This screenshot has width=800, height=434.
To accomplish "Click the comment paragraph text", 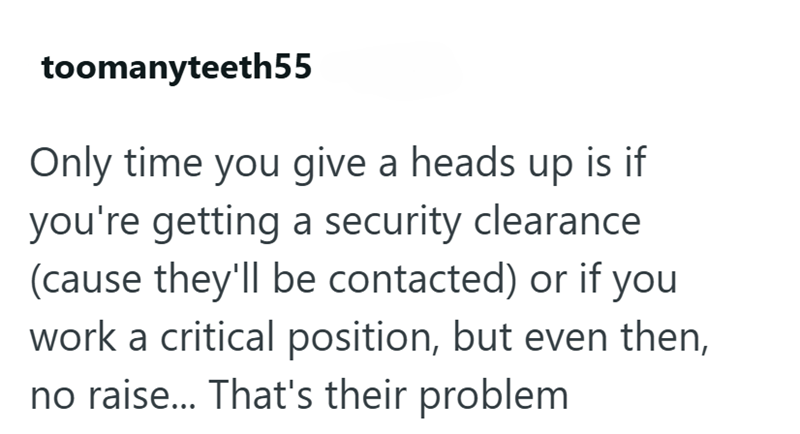I will click(x=369, y=279).
